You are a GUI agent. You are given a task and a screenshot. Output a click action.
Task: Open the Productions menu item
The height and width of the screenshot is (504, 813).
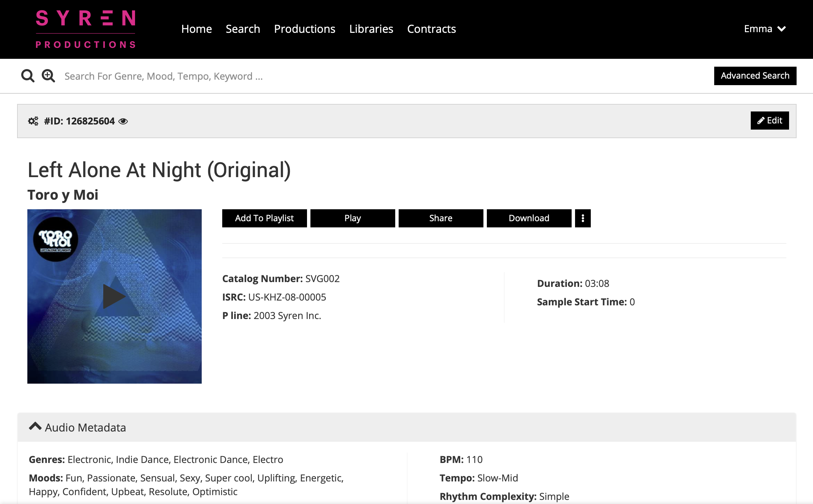304,29
